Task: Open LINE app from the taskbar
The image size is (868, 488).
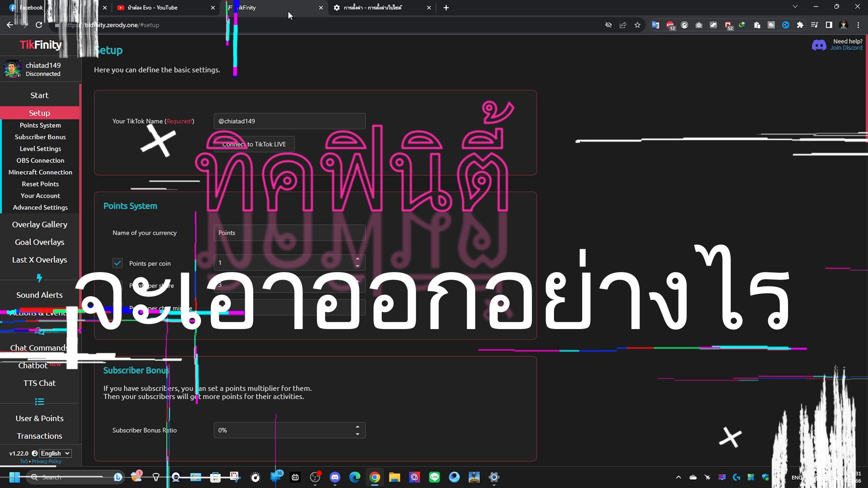Action: tap(434, 477)
